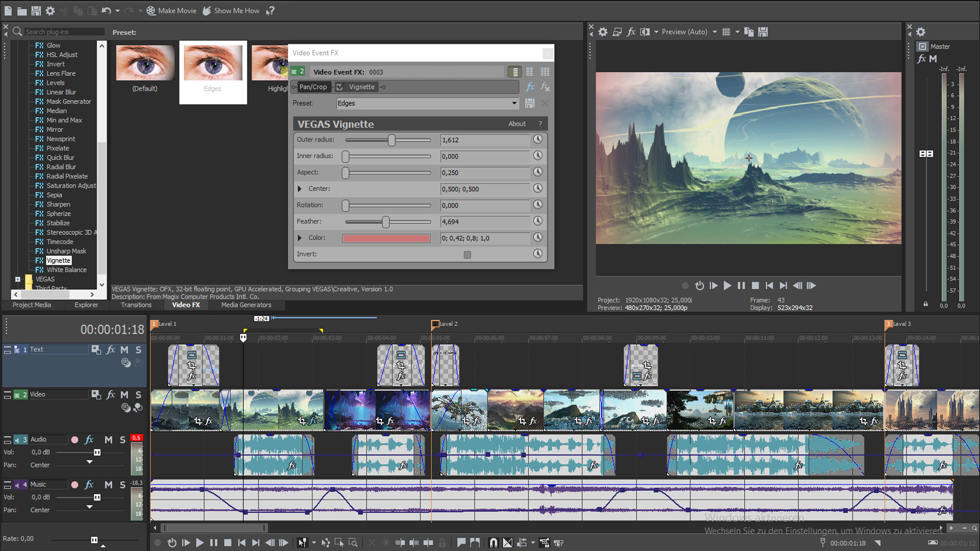Click the keyframe animation clock for Feather
The height and width of the screenshot is (551, 980).
pyautogui.click(x=538, y=221)
